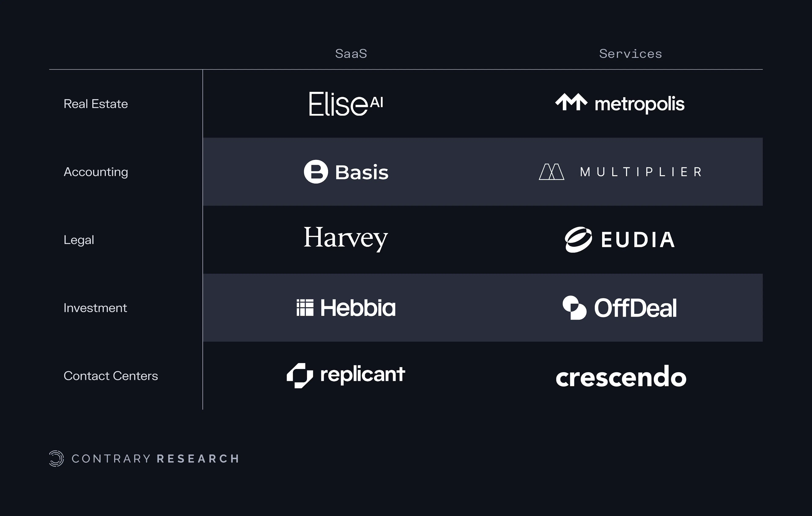Click the Real Estate row label
This screenshot has width=812, height=516.
pos(96,104)
